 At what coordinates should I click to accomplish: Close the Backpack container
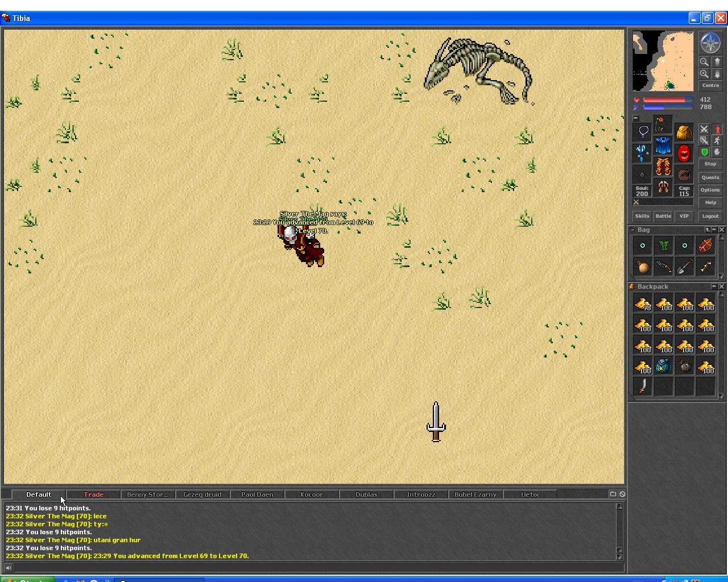click(721, 286)
